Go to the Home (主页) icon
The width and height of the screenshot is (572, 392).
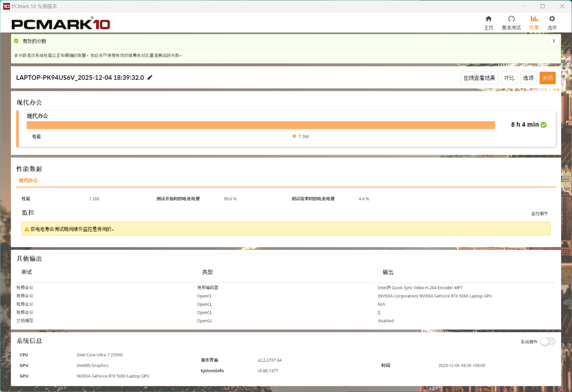[488, 19]
